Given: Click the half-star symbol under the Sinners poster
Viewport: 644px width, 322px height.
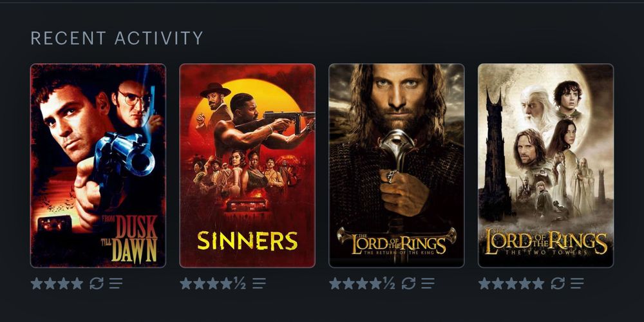Looking at the screenshot, I should pyautogui.click(x=240, y=283).
